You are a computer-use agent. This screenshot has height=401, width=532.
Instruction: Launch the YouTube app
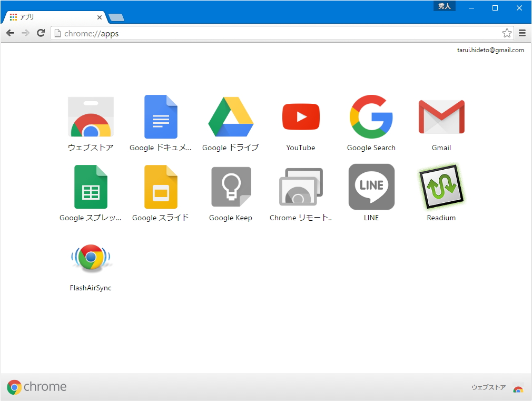301,117
